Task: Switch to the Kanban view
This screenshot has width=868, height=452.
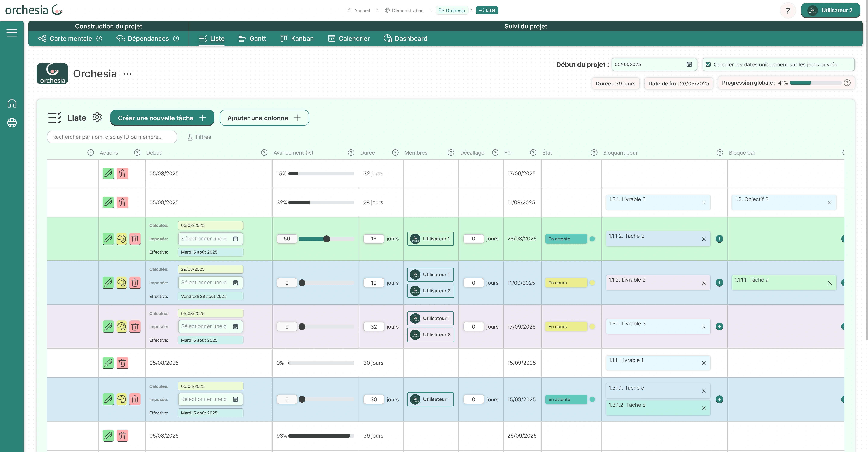Action: pos(297,38)
